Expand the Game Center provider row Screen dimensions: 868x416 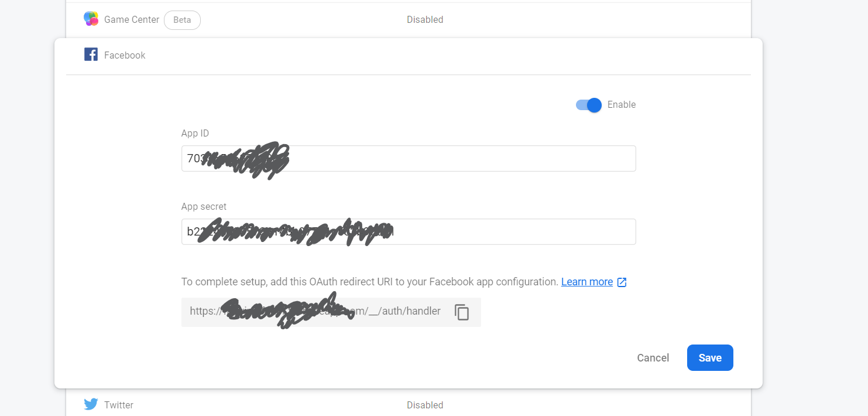[408, 19]
